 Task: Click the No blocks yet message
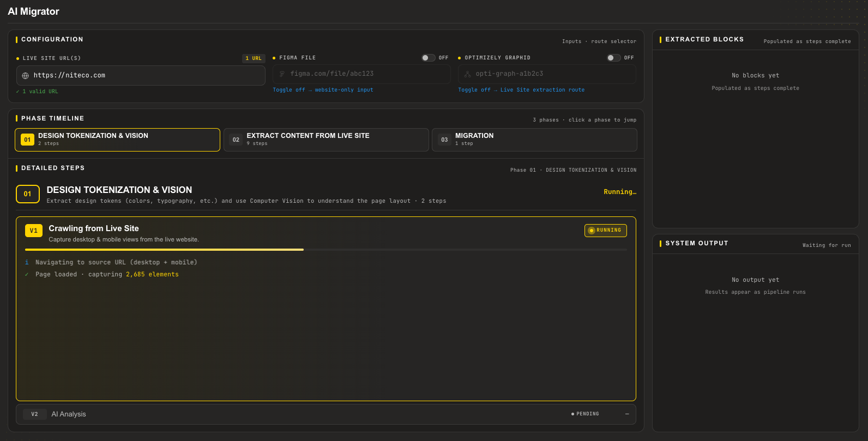[755, 76]
